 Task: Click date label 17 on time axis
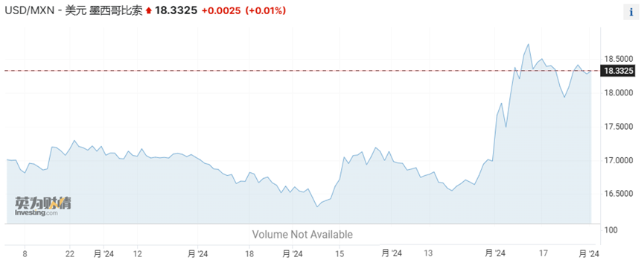[x=543, y=254]
